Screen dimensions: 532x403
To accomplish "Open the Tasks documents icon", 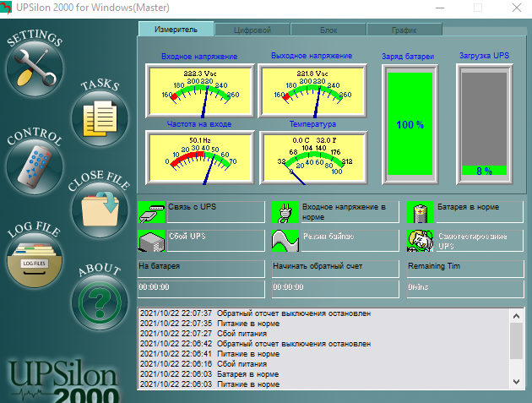I will tap(100, 118).
